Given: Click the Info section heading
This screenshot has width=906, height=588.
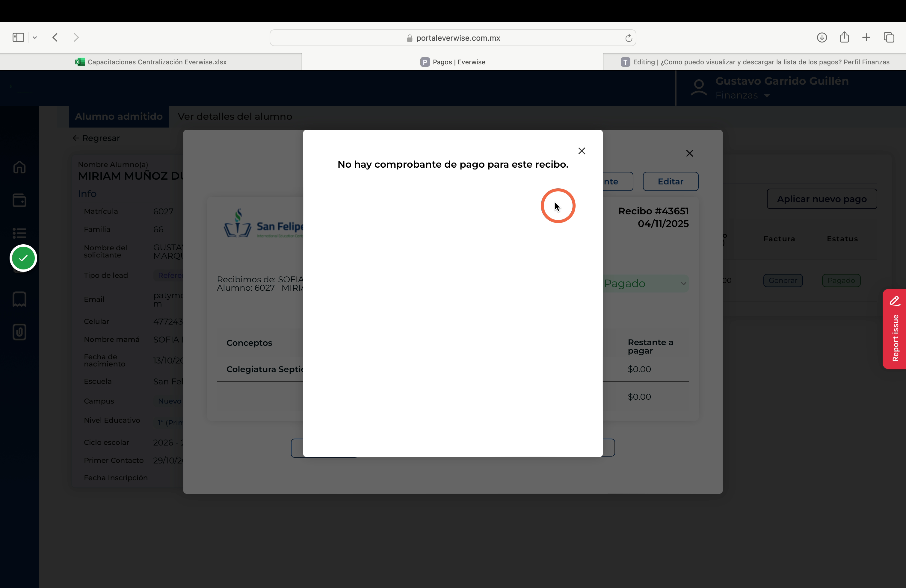Looking at the screenshot, I should pos(87,194).
